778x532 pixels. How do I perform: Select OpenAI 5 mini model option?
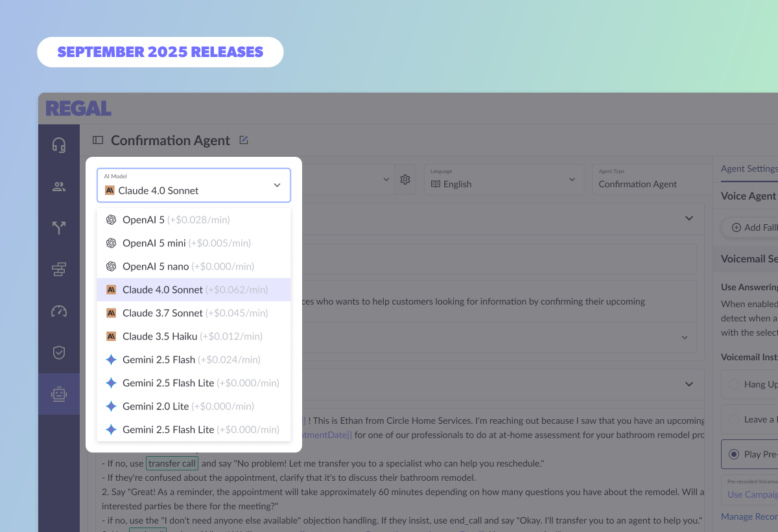194,243
